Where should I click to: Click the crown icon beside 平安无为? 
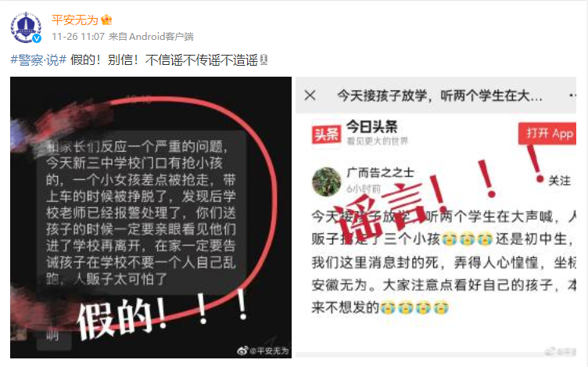[x=106, y=20]
